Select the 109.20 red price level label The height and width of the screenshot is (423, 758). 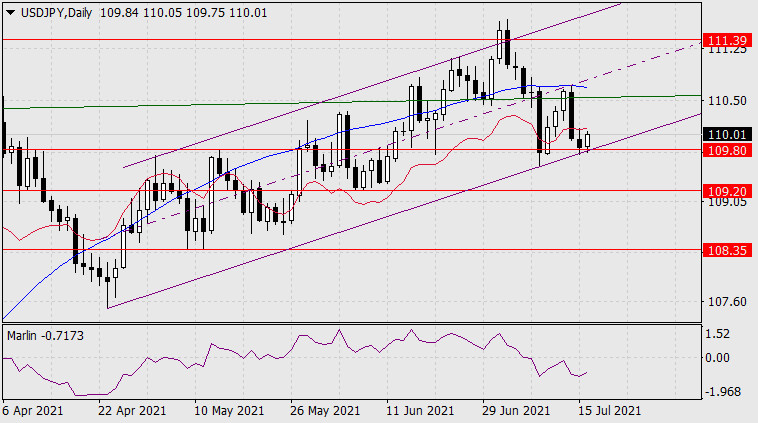coord(727,191)
